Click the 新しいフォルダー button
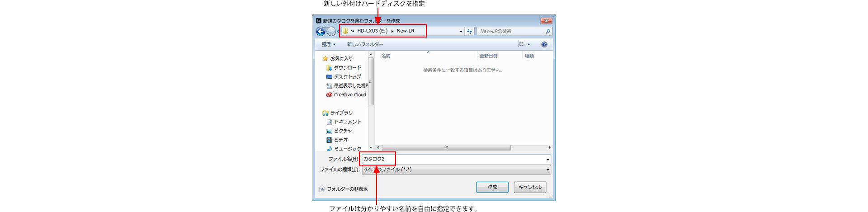 tap(365, 44)
